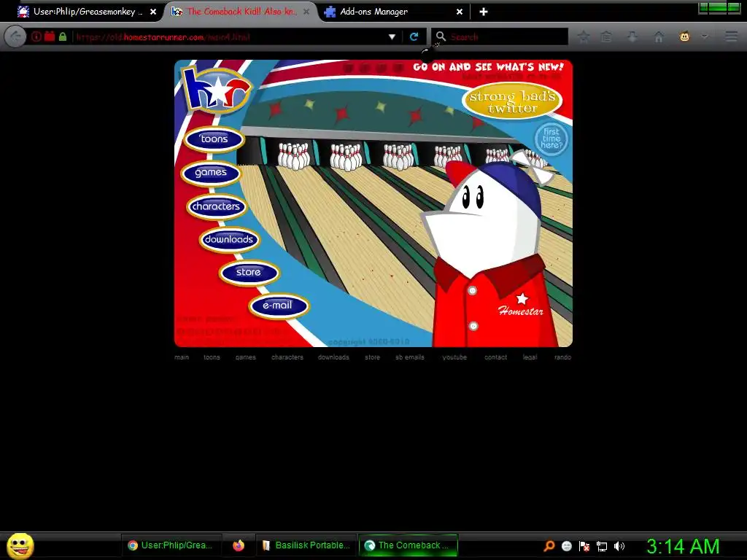
Task: Click the first time here? bubble
Action: [x=551, y=139]
